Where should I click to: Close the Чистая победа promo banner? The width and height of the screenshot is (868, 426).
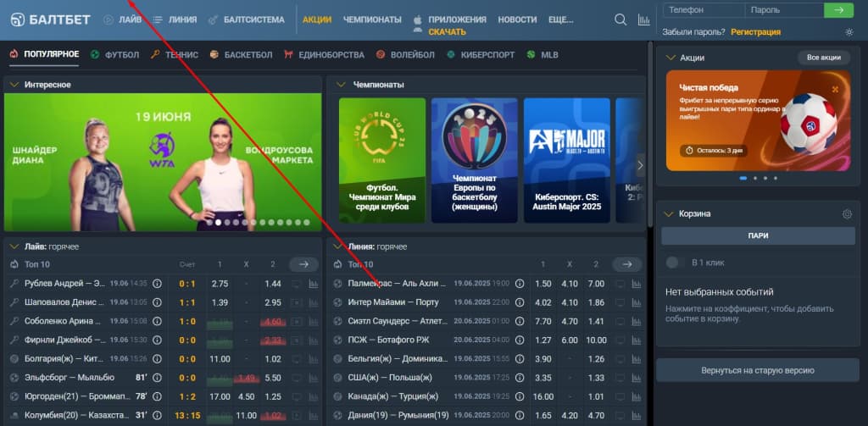point(835,89)
